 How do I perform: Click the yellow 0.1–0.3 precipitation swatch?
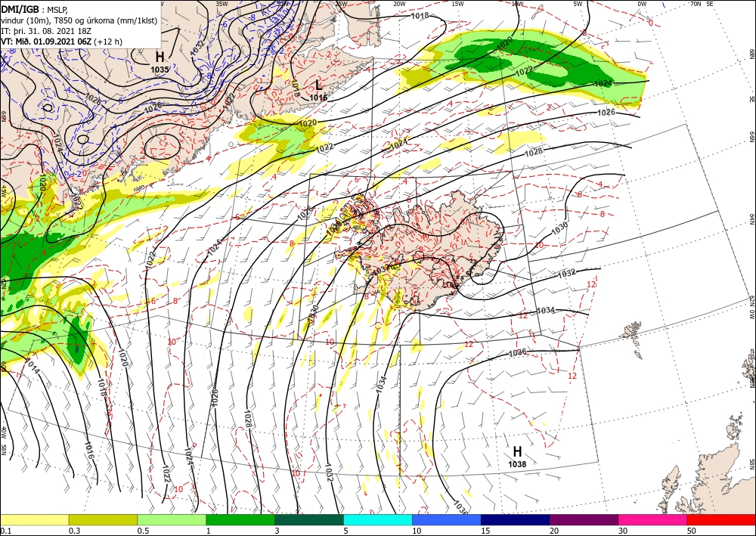coord(34,519)
